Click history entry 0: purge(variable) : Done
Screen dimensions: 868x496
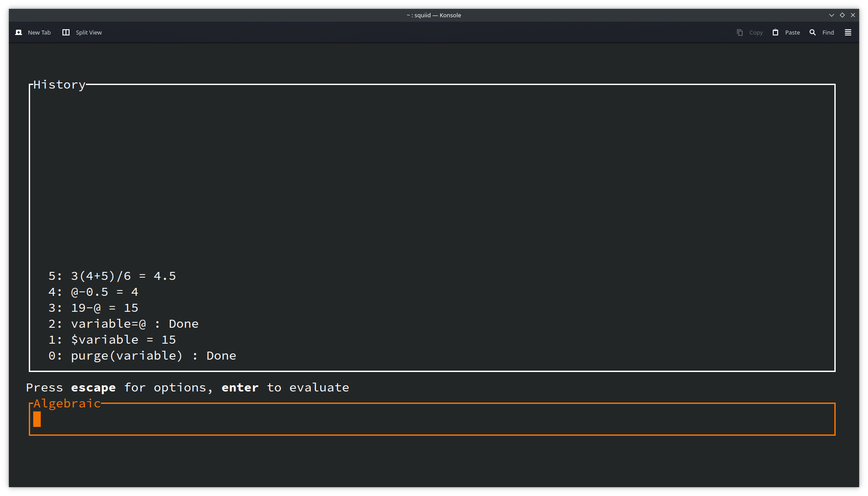[142, 356]
